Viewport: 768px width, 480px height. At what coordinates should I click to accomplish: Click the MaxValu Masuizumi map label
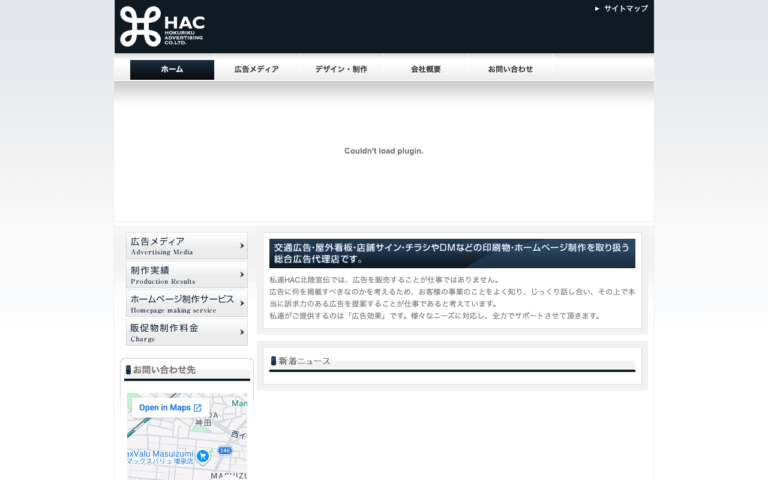pos(161,457)
